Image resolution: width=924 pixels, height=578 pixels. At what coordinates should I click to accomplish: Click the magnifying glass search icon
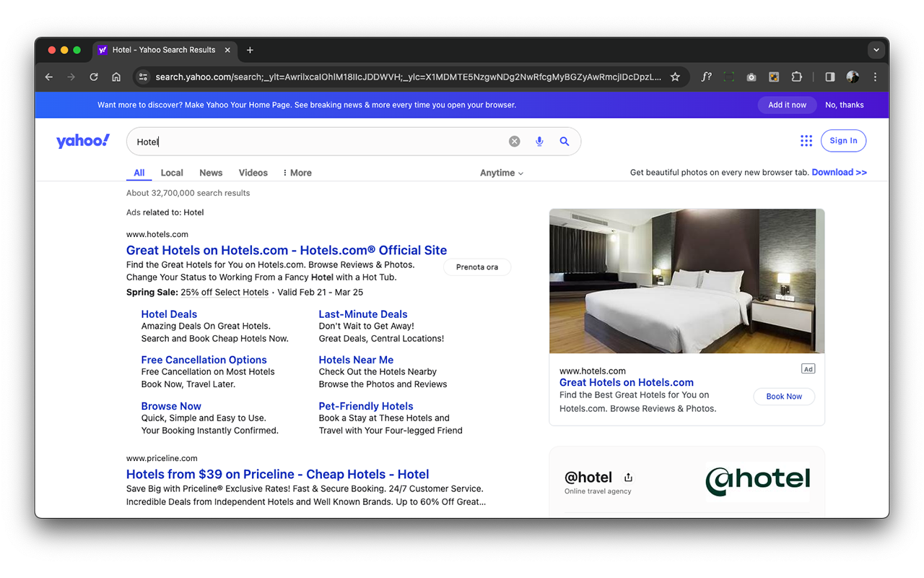(x=565, y=142)
